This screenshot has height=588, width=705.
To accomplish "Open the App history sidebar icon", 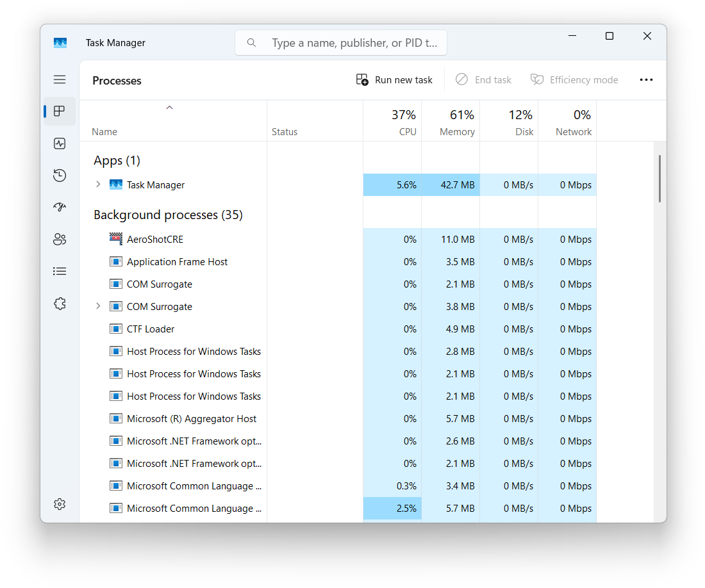I will tap(60, 176).
